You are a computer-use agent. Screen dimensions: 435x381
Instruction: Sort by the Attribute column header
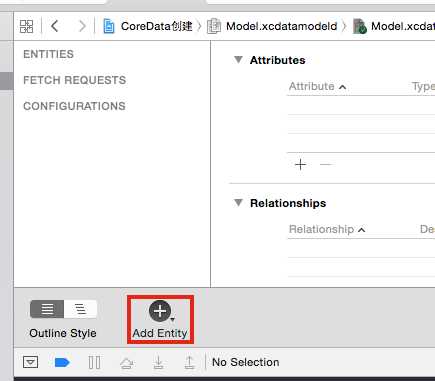tap(317, 86)
